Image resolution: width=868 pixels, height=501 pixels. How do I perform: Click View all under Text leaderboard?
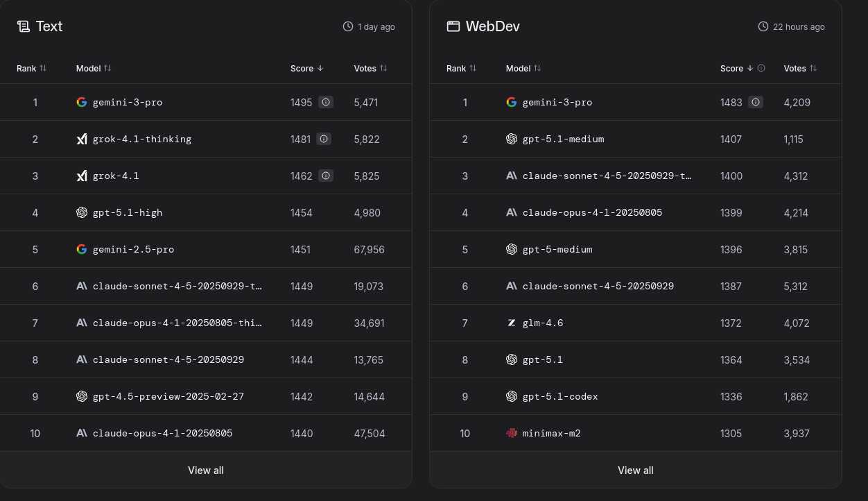(206, 470)
